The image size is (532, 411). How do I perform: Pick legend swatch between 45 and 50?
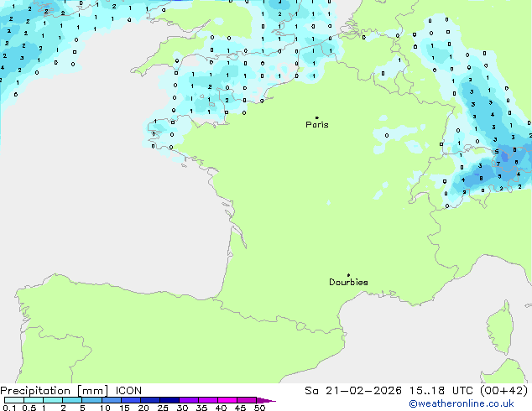click(247, 400)
